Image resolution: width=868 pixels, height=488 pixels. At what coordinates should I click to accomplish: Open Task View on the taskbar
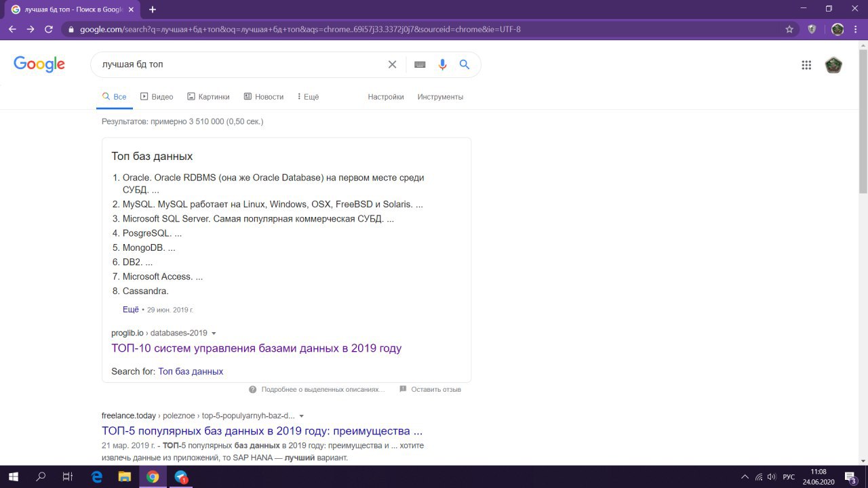pos(68,476)
